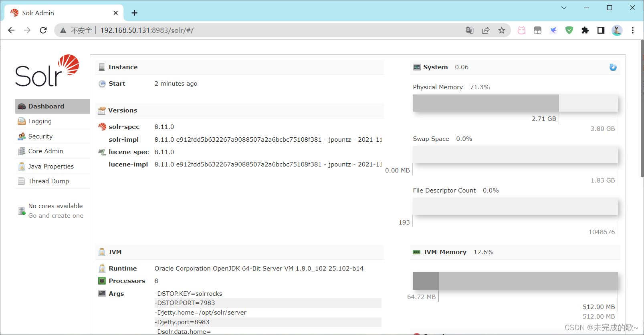Click the browser forward button
Image resolution: width=644 pixels, height=335 pixels.
pos(27,30)
